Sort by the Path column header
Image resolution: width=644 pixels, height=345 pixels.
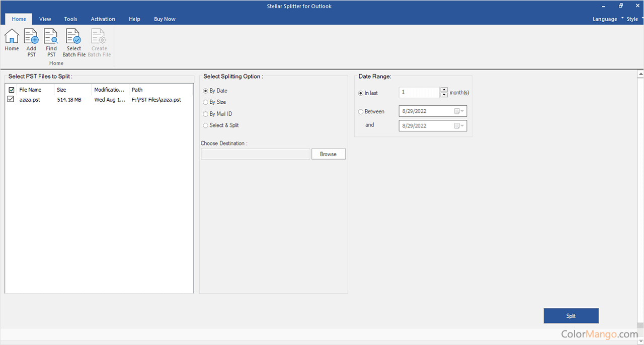(x=161, y=90)
